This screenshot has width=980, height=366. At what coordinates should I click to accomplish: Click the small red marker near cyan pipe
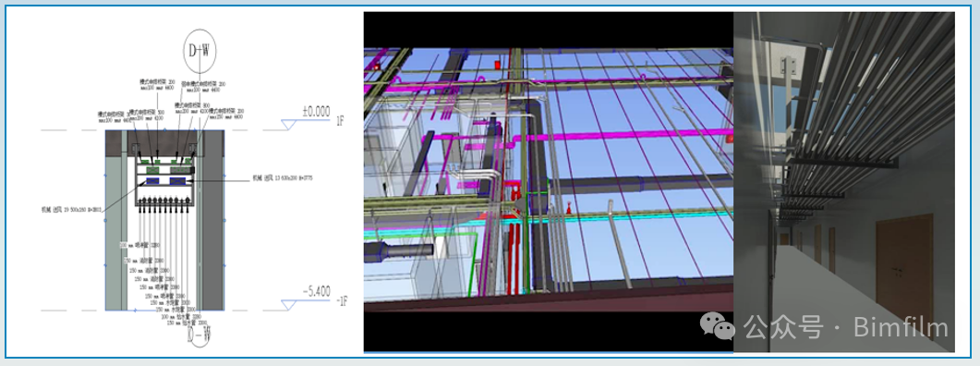coord(569,208)
